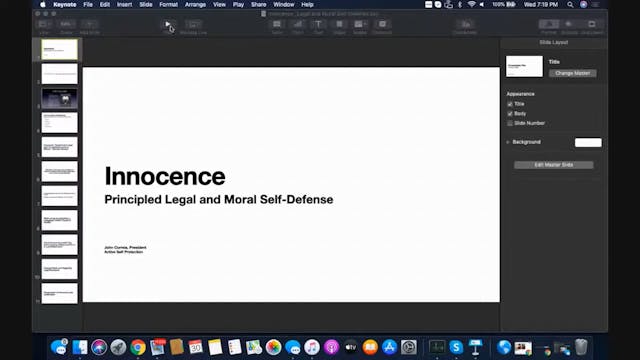Open the Collaborate toolbar button
The height and width of the screenshot is (360, 640).
(x=466, y=24)
